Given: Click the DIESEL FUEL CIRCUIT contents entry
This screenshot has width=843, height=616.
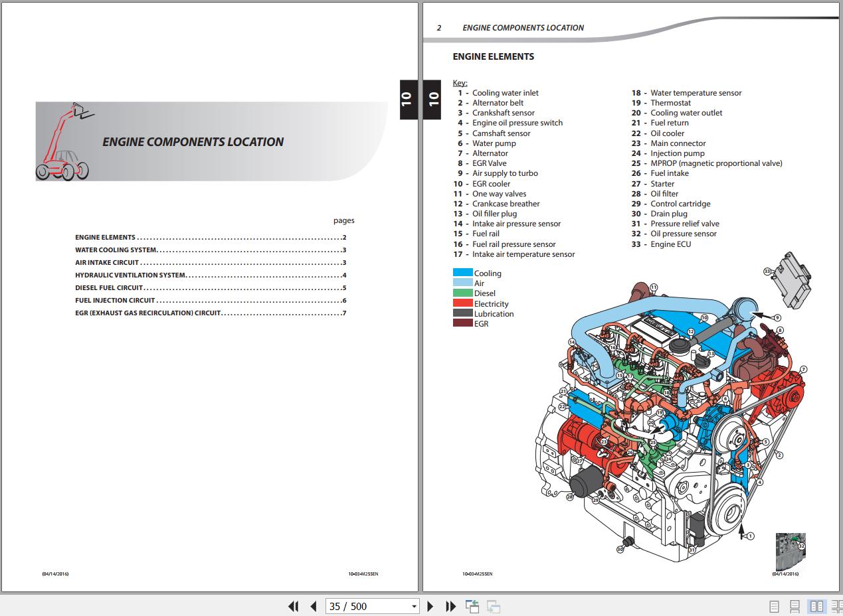Looking at the screenshot, I should (x=109, y=288).
